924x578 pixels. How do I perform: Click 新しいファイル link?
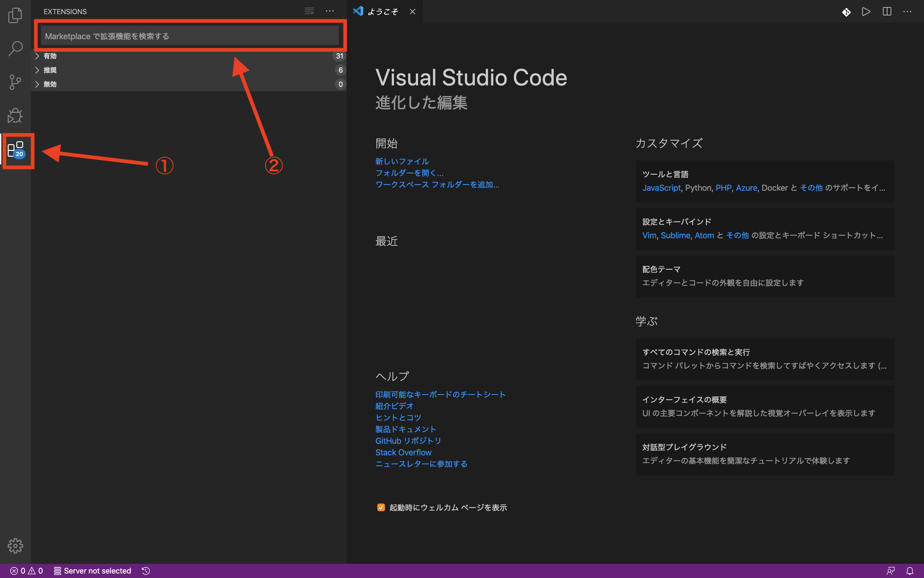pyautogui.click(x=402, y=161)
